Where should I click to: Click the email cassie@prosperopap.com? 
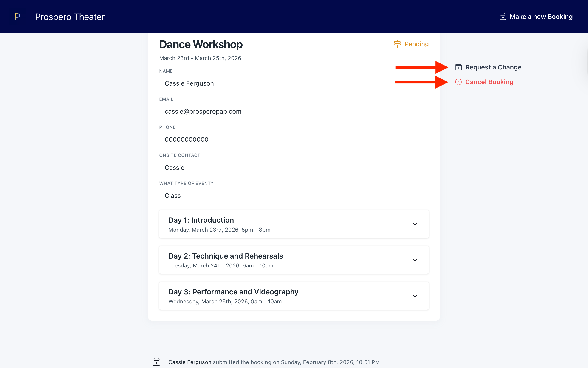pyautogui.click(x=203, y=112)
